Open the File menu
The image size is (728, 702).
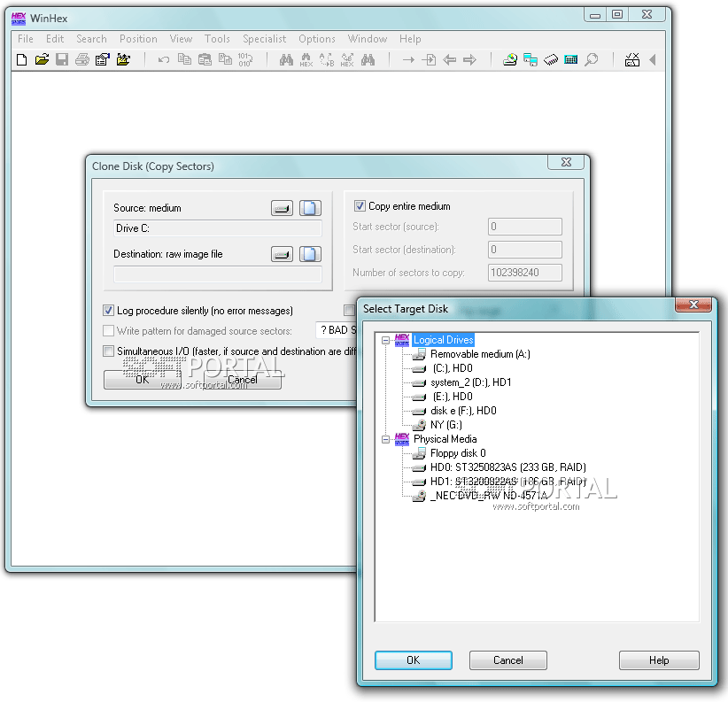click(26, 39)
